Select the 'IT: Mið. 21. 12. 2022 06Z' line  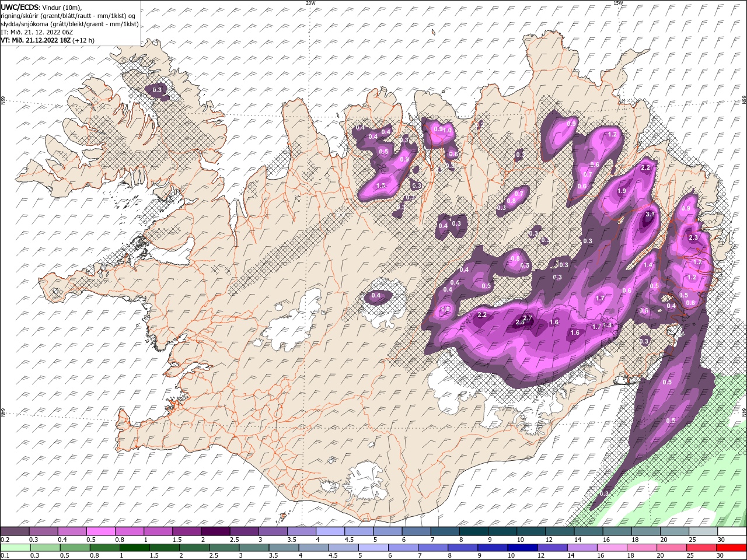point(37,32)
